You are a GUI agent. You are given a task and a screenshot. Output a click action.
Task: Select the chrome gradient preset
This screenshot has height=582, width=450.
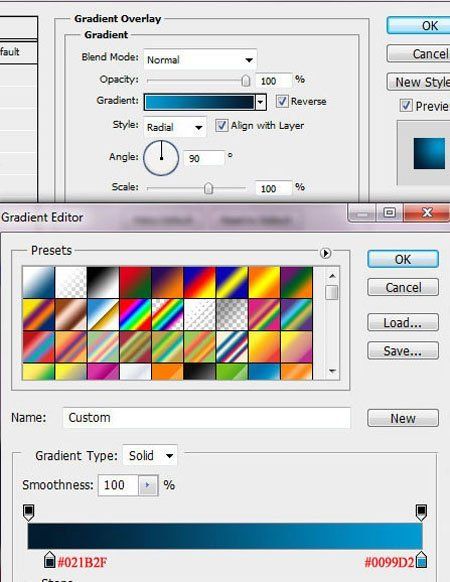click(x=103, y=314)
